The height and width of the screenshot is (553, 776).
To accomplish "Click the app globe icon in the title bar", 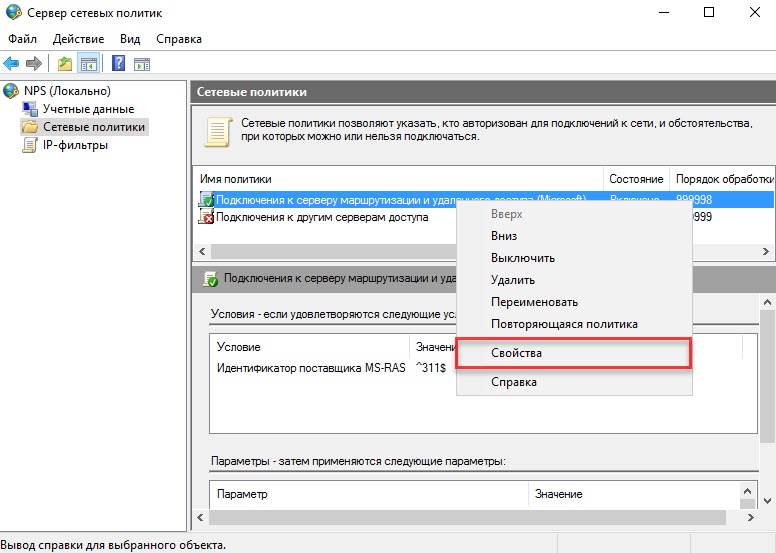I will click(x=13, y=12).
